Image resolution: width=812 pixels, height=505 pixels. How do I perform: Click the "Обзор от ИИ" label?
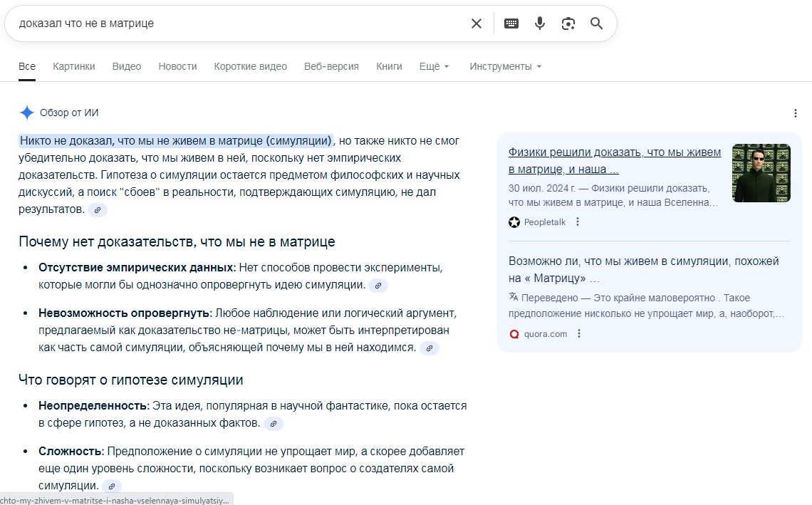tap(69, 113)
